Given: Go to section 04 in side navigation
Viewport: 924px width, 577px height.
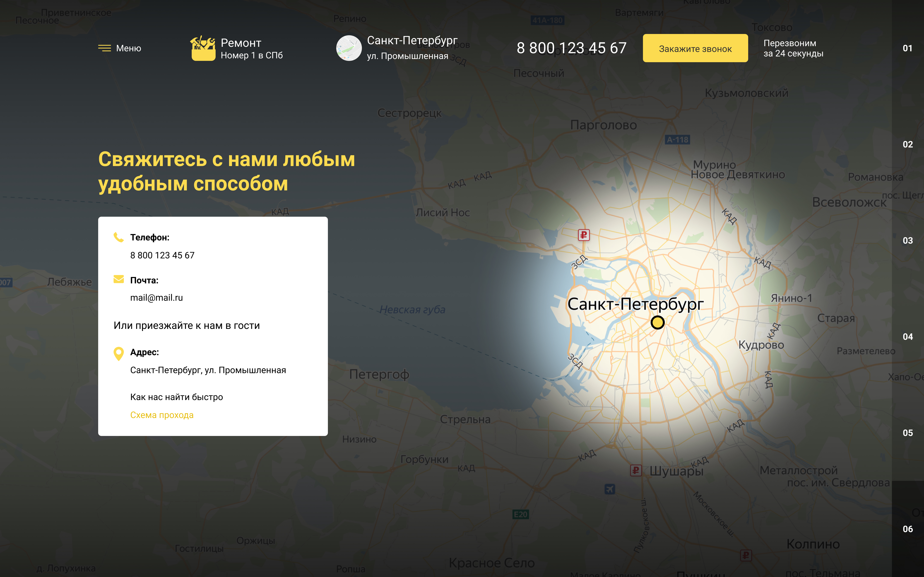Looking at the screenshot, I should 908,337.
